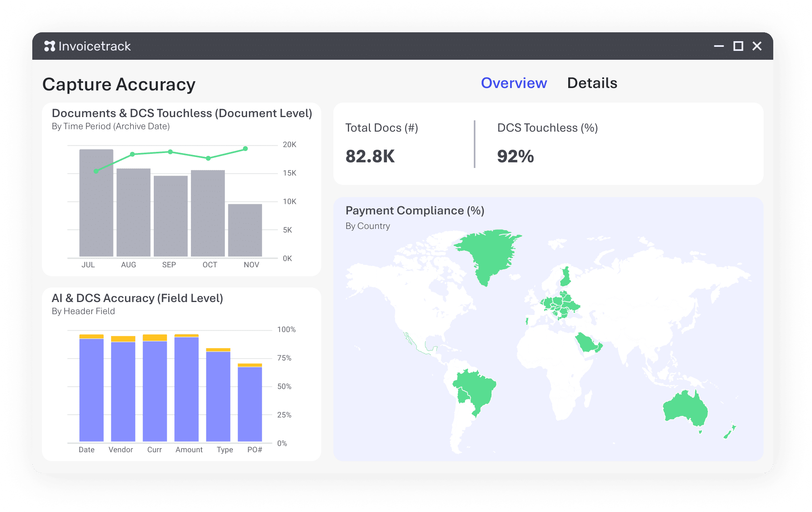
Task: Click the NOV bar in Documents chart
Action: click(245, 230)
